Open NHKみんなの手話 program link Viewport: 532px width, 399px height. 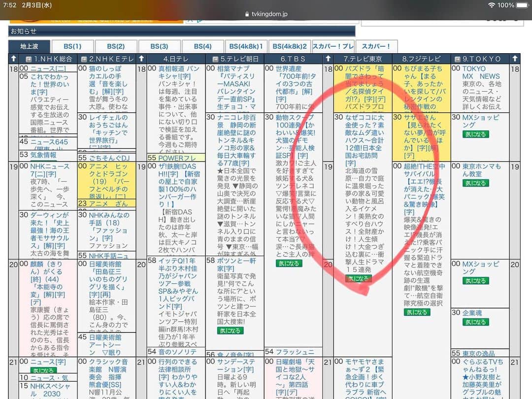click(108, 227)
